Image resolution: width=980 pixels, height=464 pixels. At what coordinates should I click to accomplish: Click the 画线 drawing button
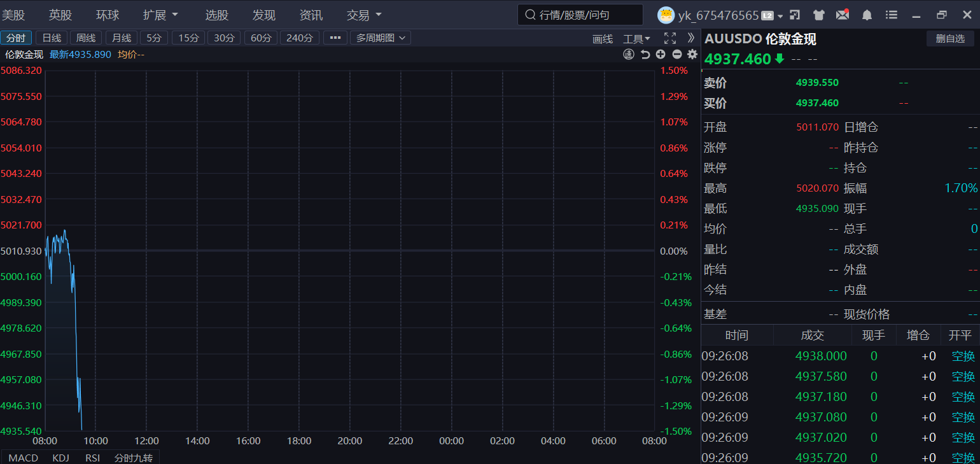click(x=603, y=39)
